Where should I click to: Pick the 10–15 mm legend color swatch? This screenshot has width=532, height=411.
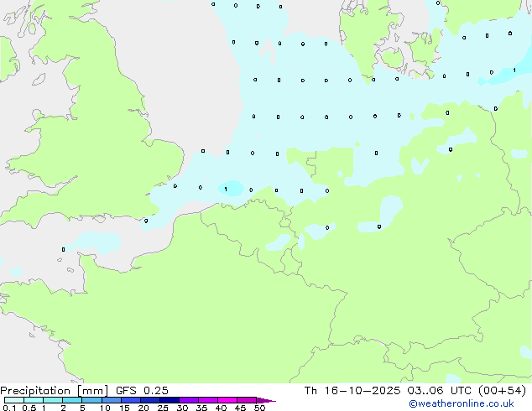pyautogui.click(x=112, y=400)
